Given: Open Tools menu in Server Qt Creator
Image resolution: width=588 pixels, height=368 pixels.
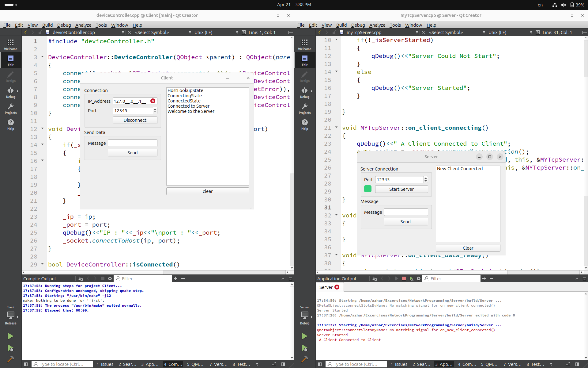Looking at the screenshot, I should pyautogui.click(x=395, y=25).
